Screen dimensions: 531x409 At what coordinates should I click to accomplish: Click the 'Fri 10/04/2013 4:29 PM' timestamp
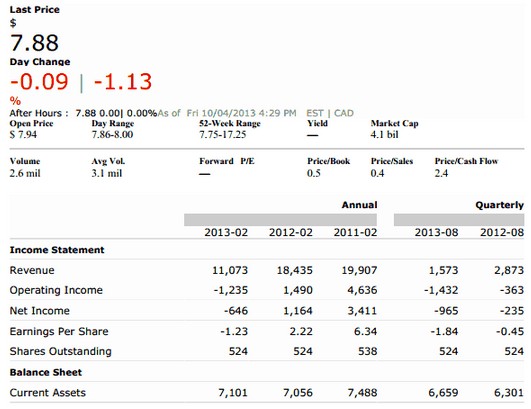241,113
